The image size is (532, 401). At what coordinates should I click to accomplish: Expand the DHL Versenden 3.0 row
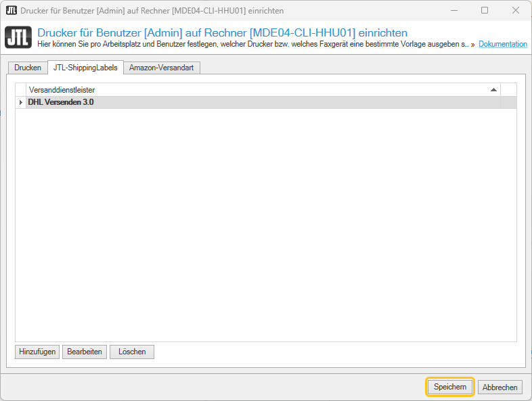[21, 102]
